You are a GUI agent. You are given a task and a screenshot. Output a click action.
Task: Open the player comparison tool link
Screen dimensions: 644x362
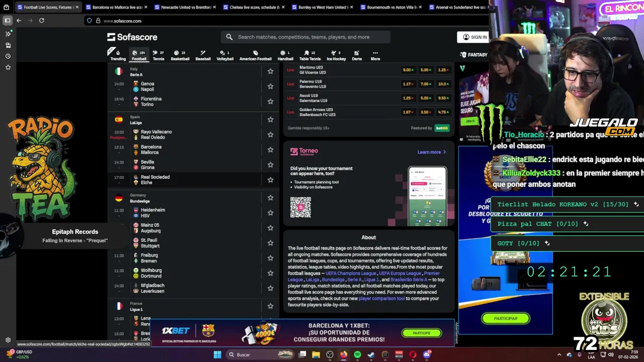381,298
